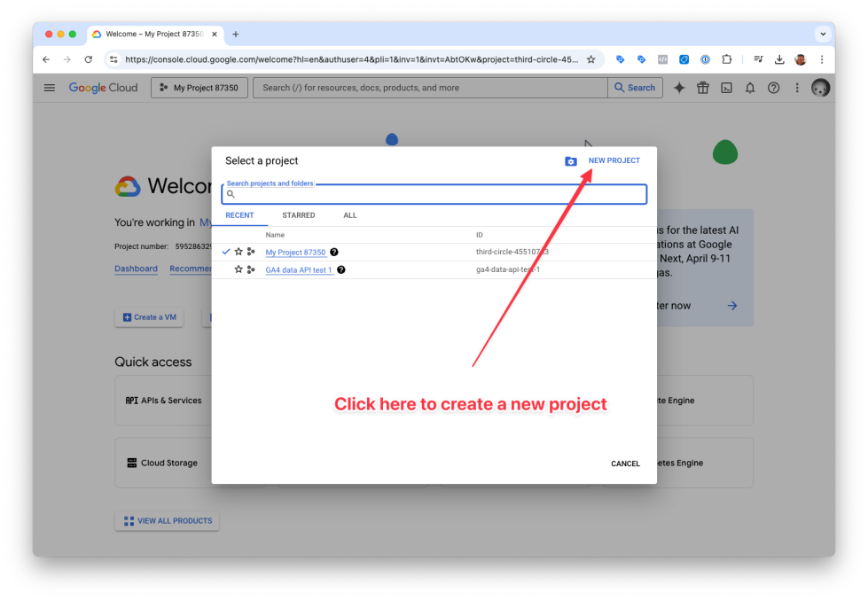Screen dimensions: 868x600
Task: Open the help question mark menu
Action: [x=773, y=88]
